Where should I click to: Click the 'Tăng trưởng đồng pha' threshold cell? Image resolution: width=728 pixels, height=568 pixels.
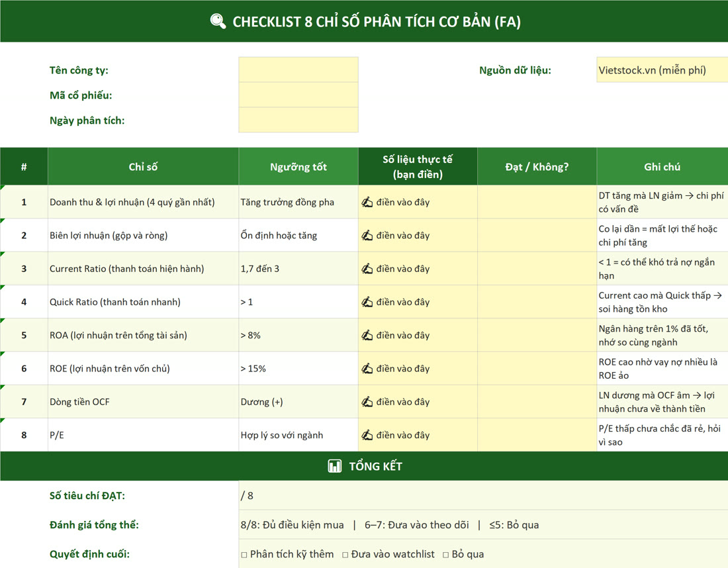click(x=298, y=202)
